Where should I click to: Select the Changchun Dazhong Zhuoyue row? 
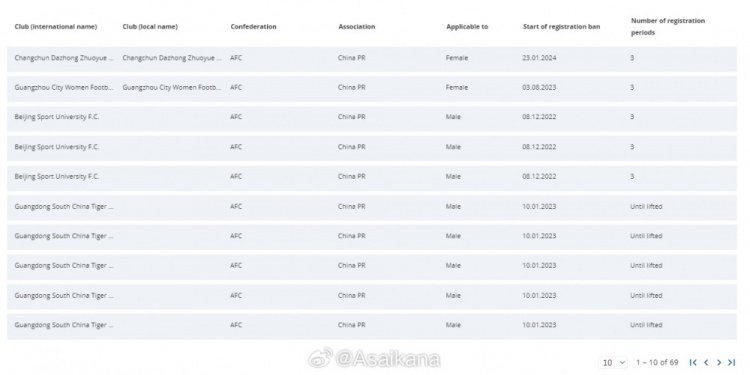point(372,58)
